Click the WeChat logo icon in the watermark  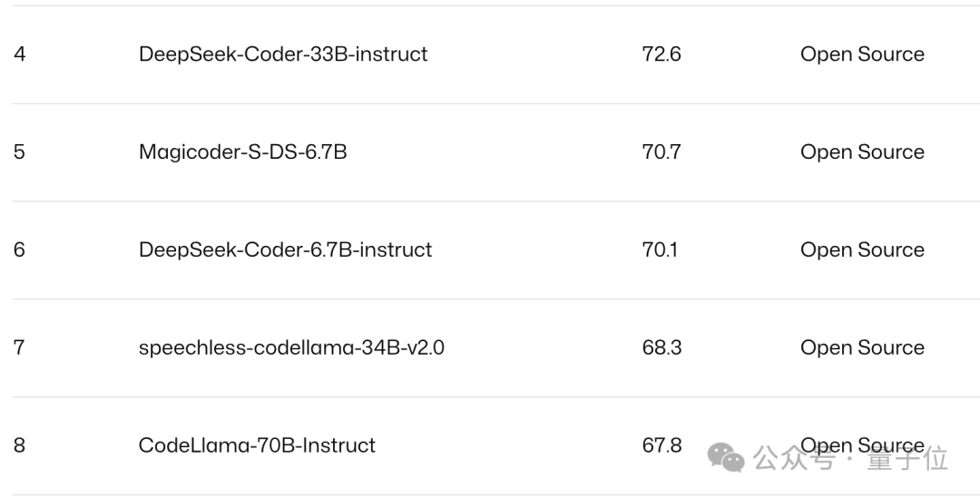[x=726, y=456]
